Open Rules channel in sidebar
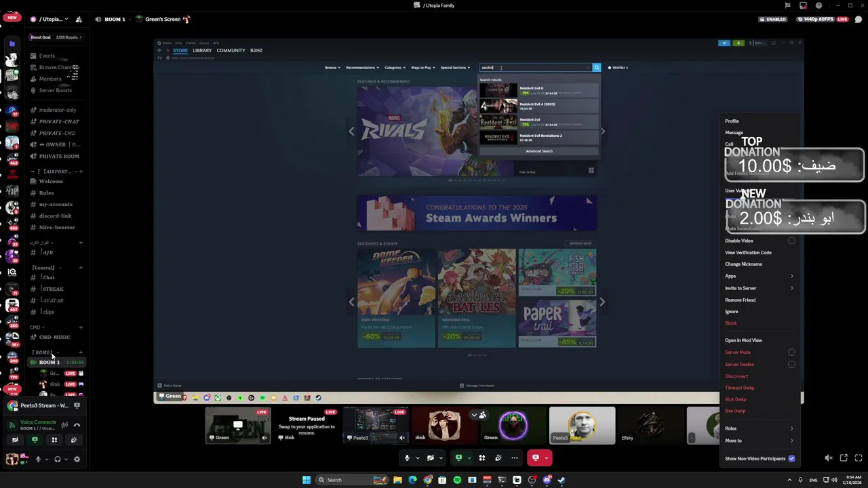The image size is (868, 488). coord(46,193)
